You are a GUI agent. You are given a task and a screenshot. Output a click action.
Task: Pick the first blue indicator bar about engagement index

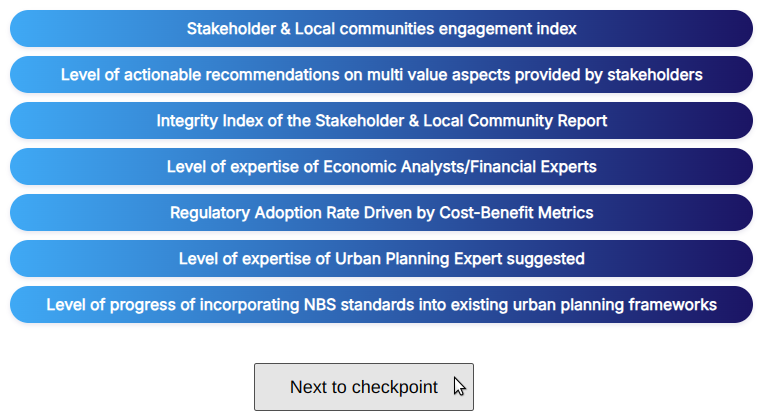coord(381,28)
